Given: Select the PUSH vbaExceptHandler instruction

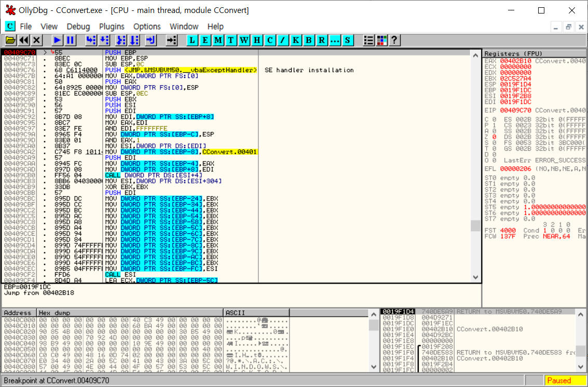Looking at the screenshot, I should pos(181,70).
